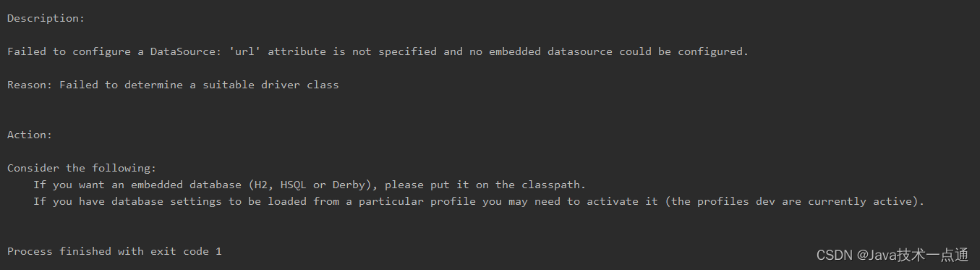
Task: Click the '@Java技术一点通' author watermark
Action: click(912, 256)
